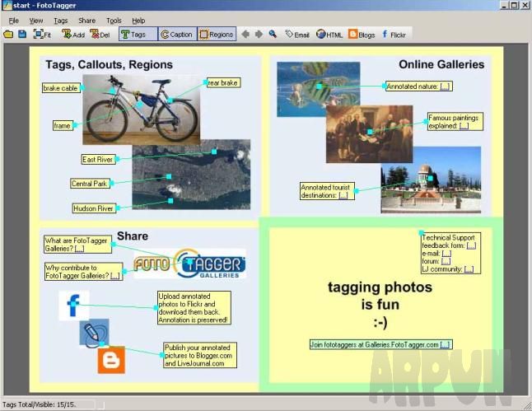Click the FotoTagger Galleries logo
Image resolution: width=532 pixels, height=411 pixels.
[189, 264]
